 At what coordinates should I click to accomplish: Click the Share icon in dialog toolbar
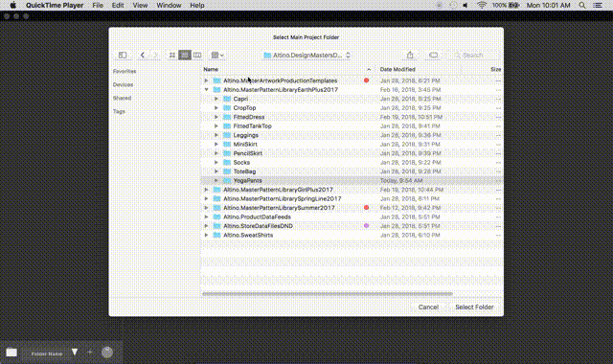(410, 56)
